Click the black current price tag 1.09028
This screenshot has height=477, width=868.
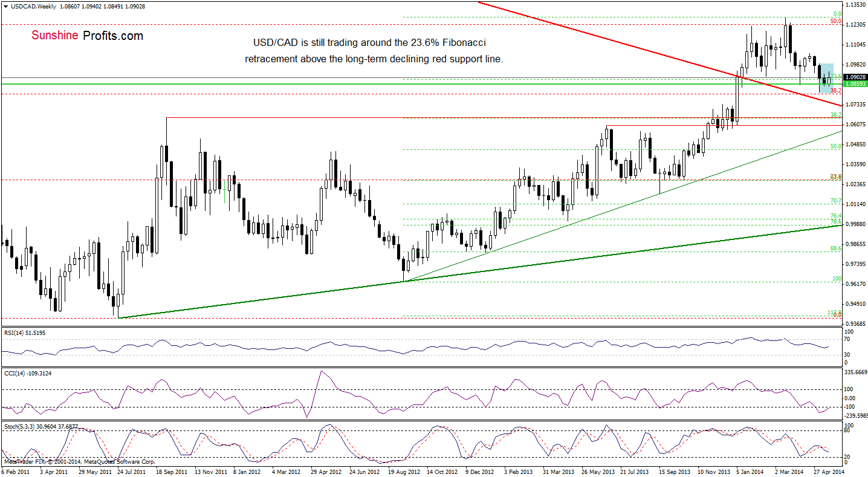[856, 77]
